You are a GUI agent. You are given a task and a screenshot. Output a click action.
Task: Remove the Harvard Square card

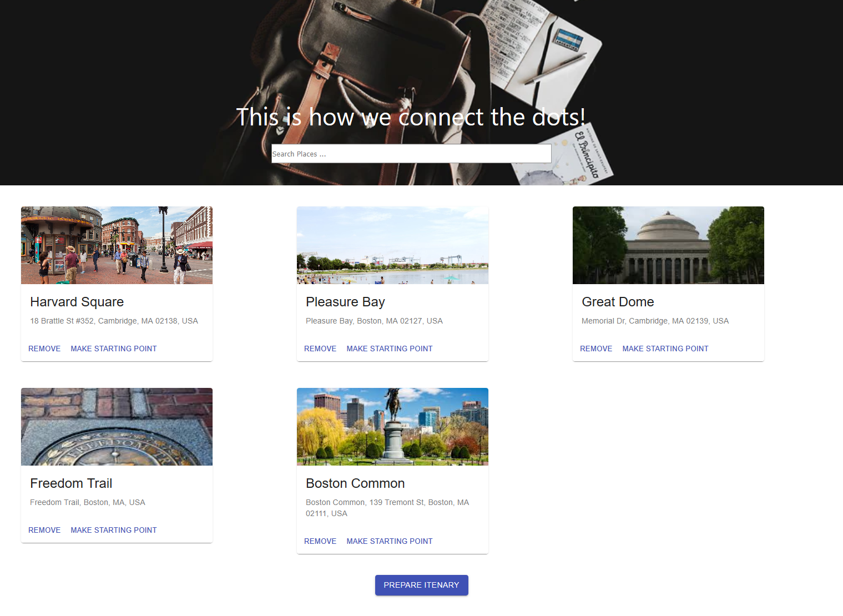[44, 349]
